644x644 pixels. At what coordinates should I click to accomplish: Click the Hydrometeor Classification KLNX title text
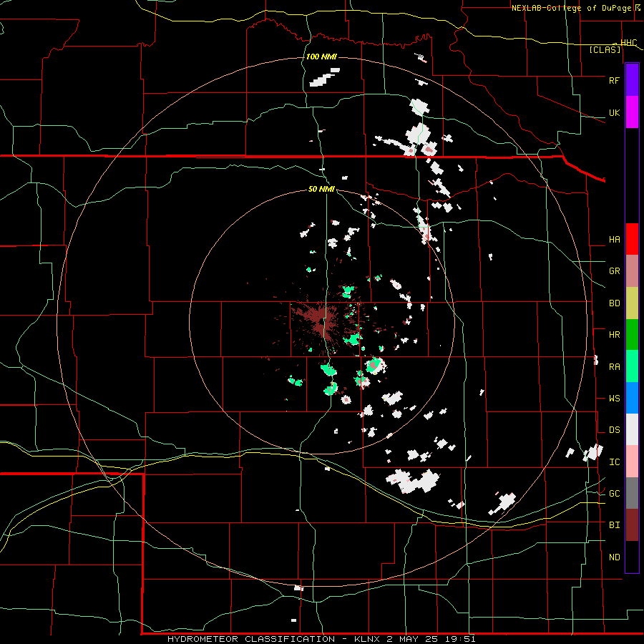click(321, 639)
